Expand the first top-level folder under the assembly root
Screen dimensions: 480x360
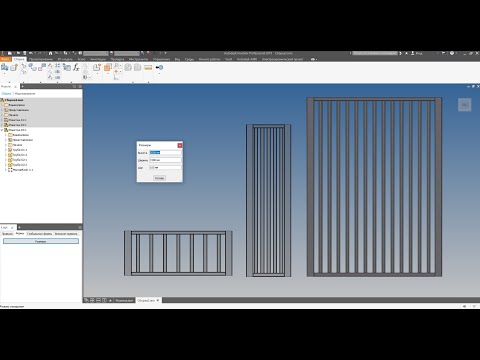2,105
